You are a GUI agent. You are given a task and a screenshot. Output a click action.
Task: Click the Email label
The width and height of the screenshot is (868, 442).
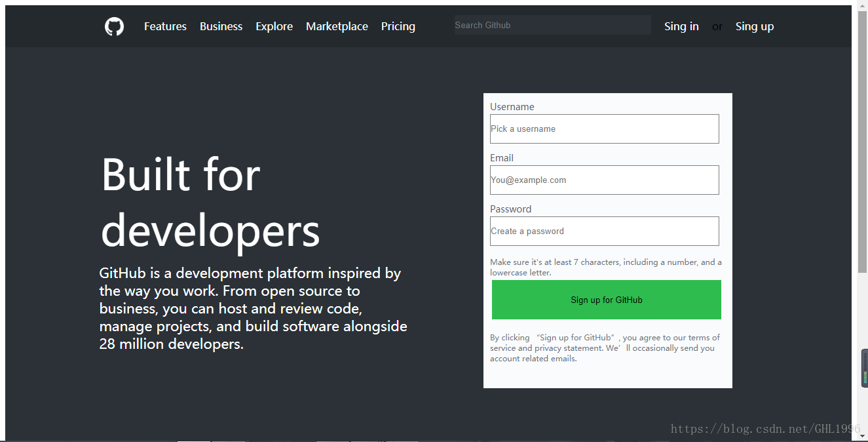point(501,158)
